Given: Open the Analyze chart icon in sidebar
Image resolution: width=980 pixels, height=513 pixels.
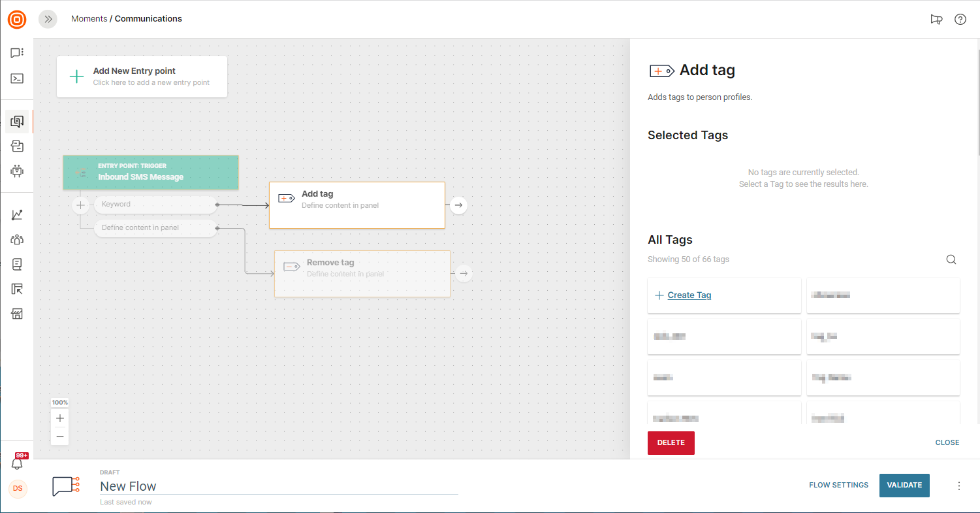Looking at the screenshot, I should click(x=17, y=214).
